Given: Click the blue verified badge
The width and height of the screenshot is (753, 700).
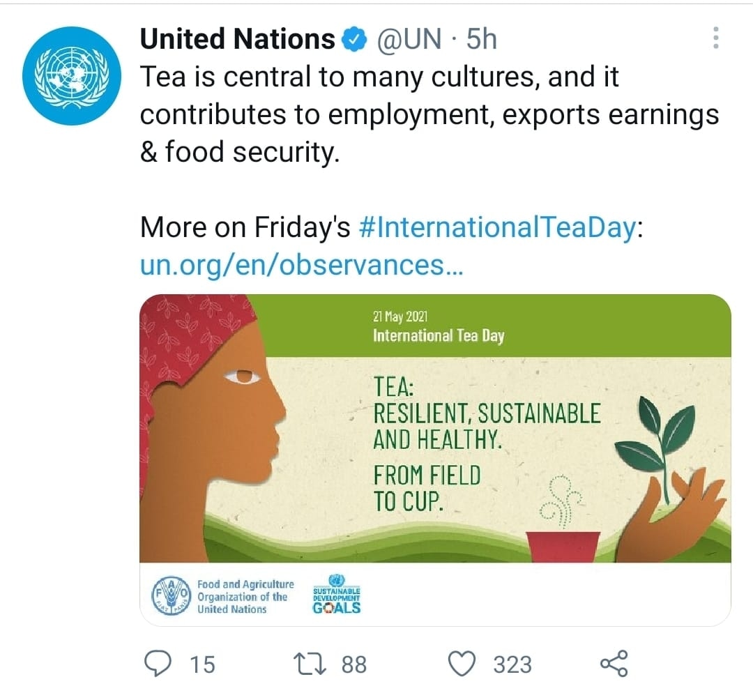Looking at the screenshot, I should (356, 40).
